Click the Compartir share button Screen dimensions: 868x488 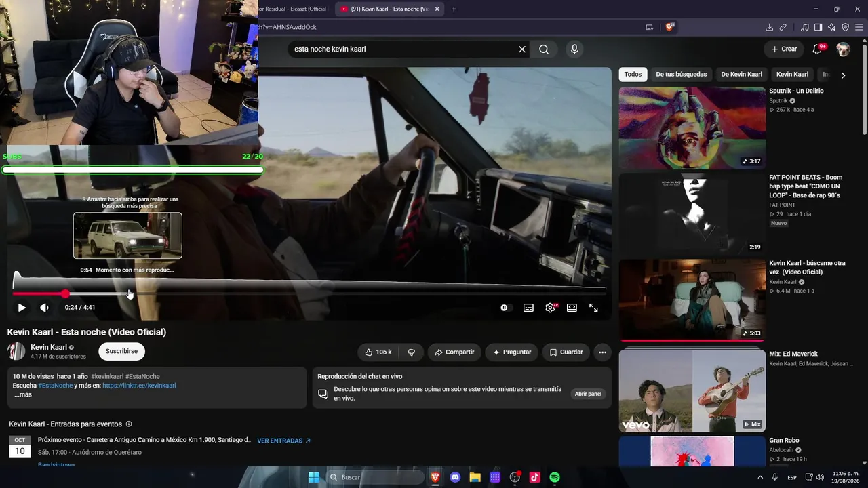(454, 352)
